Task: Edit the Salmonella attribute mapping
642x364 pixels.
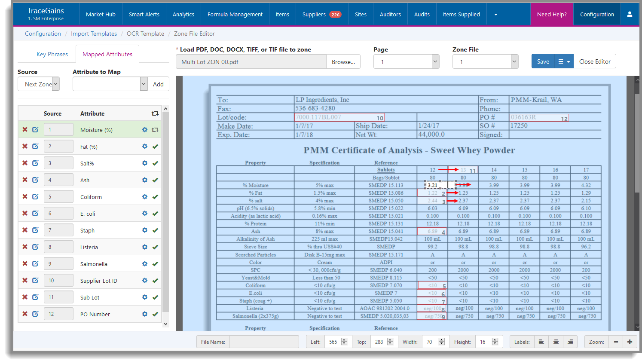Action: point(35,263)
